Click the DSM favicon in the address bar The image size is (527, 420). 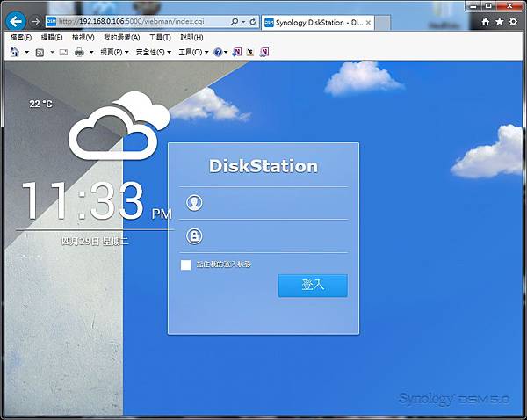point(51,22)
